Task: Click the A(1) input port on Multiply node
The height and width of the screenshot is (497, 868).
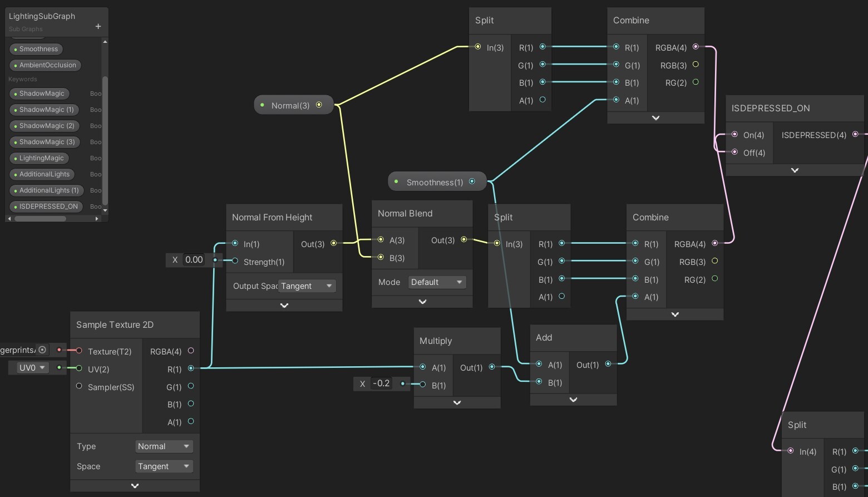Action: pyautogui.click(x=423, y=367)
